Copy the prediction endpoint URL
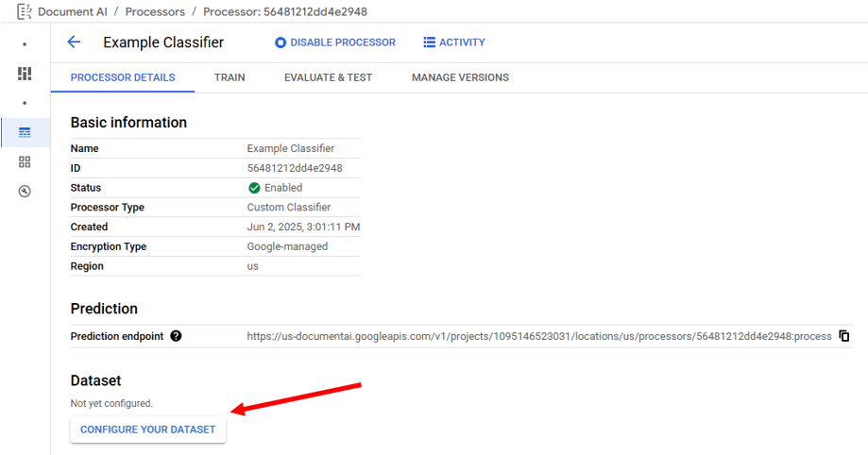Image resolution: width=868 pixels, height=455 pixels. click(x=844, y=336)
